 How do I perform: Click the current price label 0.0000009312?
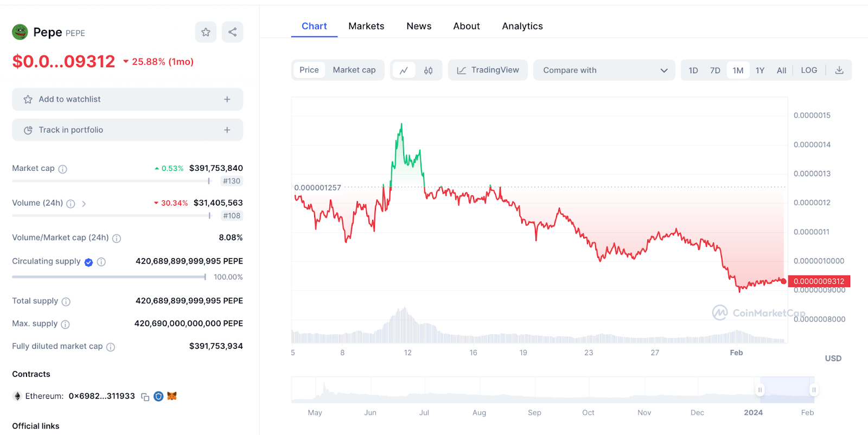[819, 281]
